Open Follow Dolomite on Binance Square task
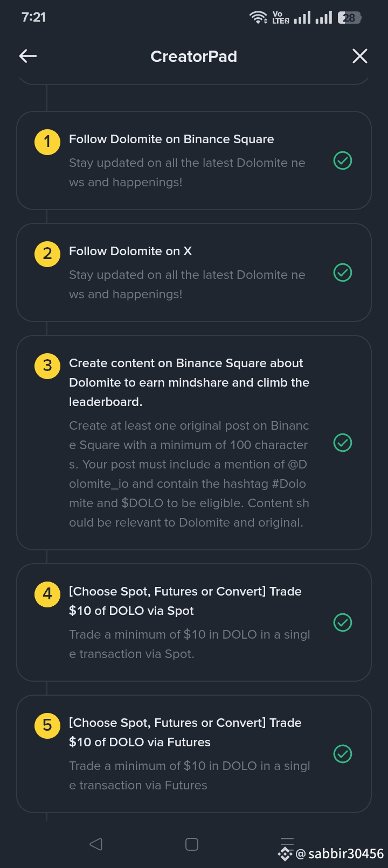Viewport: 388px width, 868px height. click(171, 139)
